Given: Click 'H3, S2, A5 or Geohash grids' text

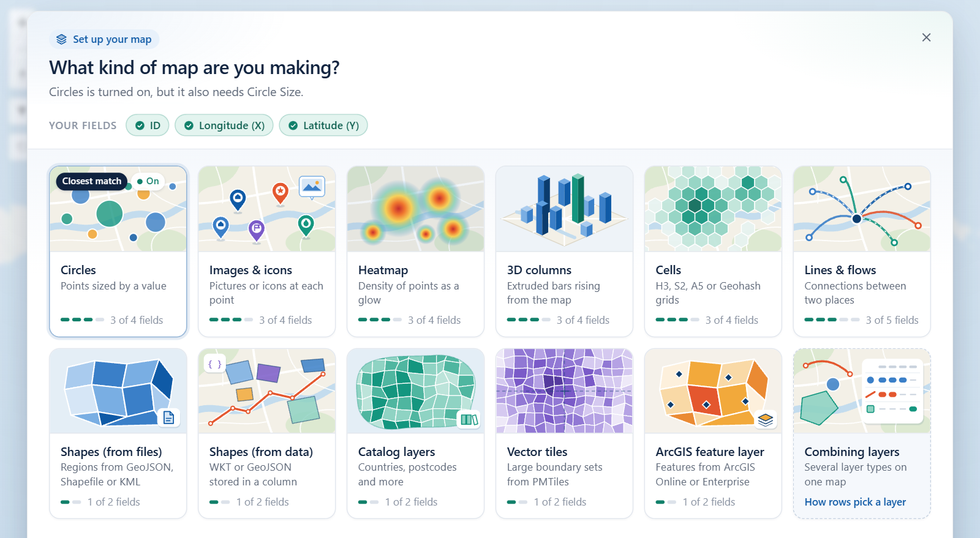Looking at the screenshot, I should [x=708, y=293].
